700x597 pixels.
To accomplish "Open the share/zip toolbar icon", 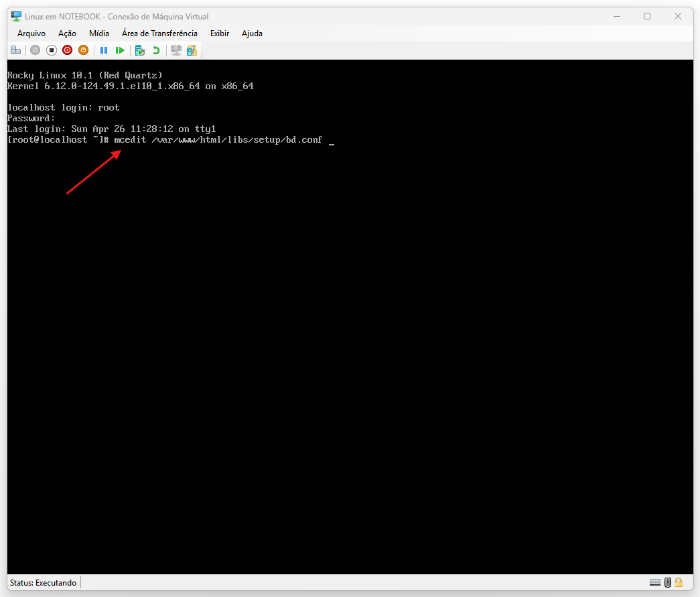I will point(192,50).
